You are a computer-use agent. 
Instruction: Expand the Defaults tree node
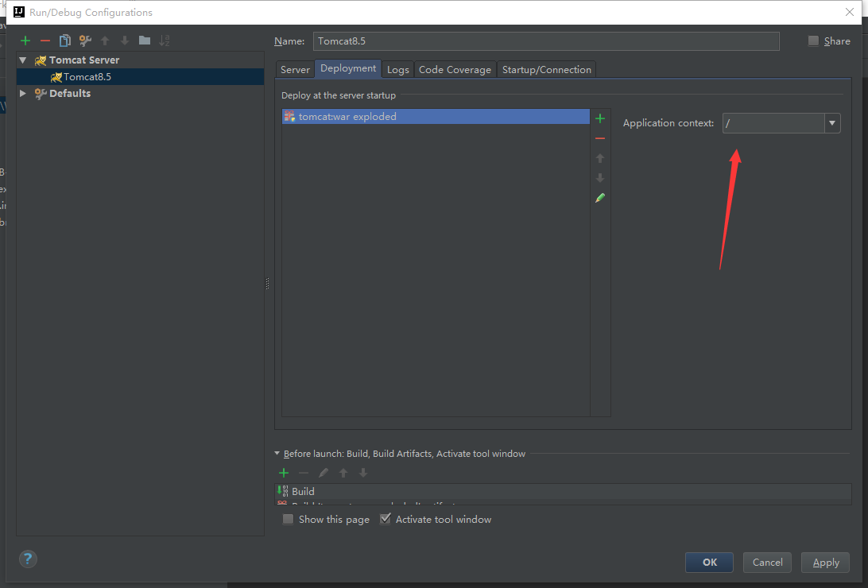pos(23,94)
